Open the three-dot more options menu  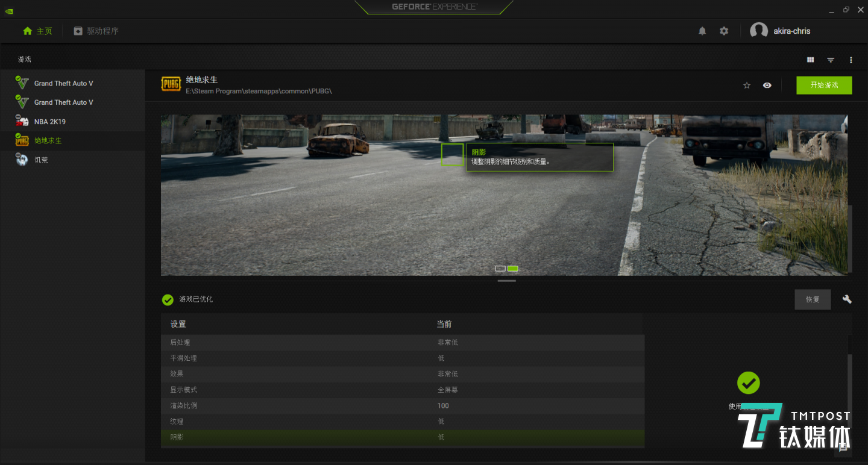[x=851, y=60]
